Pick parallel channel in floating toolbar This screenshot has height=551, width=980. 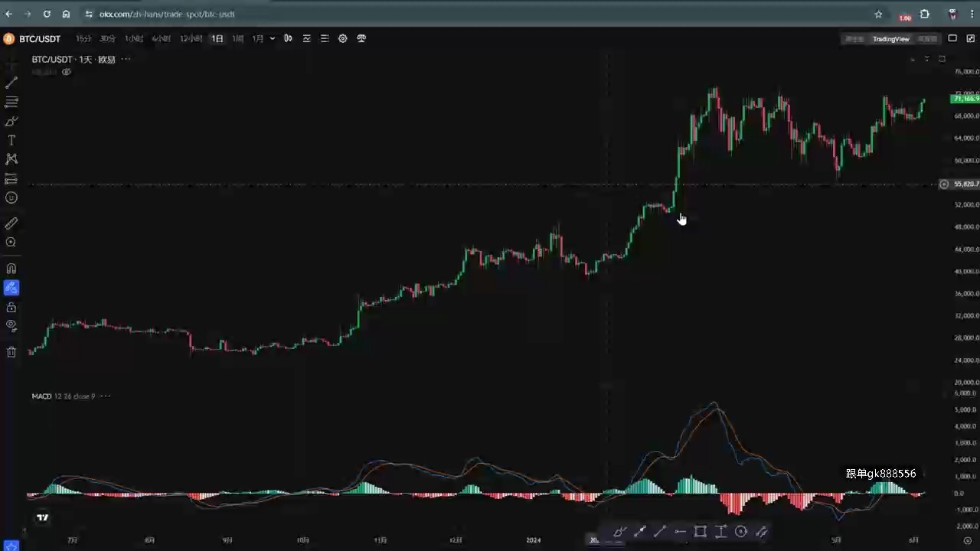tap(761, 532)
